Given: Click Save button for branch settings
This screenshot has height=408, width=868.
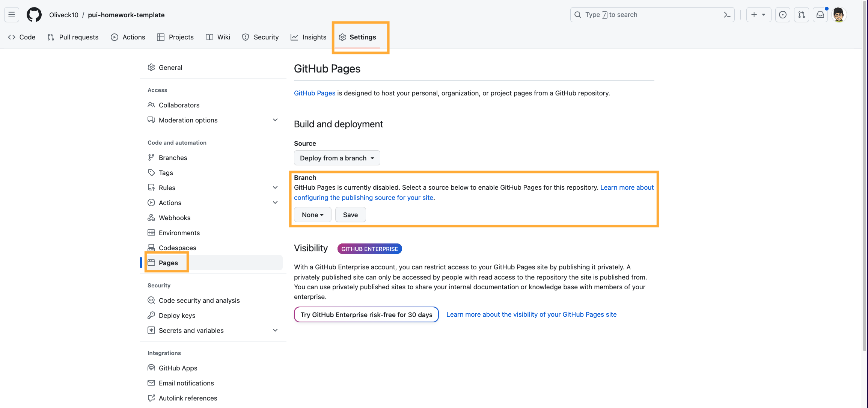Looking at the screenshot, I should click(350, 215).
